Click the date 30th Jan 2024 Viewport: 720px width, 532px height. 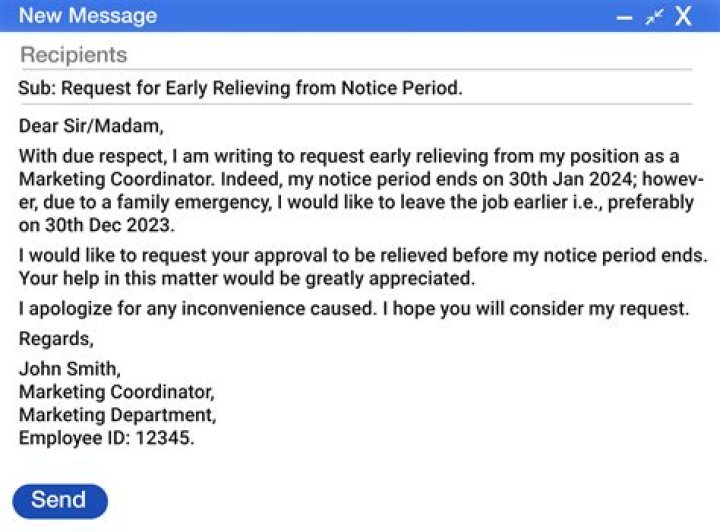pyautogui.click(x=560, y=180)
